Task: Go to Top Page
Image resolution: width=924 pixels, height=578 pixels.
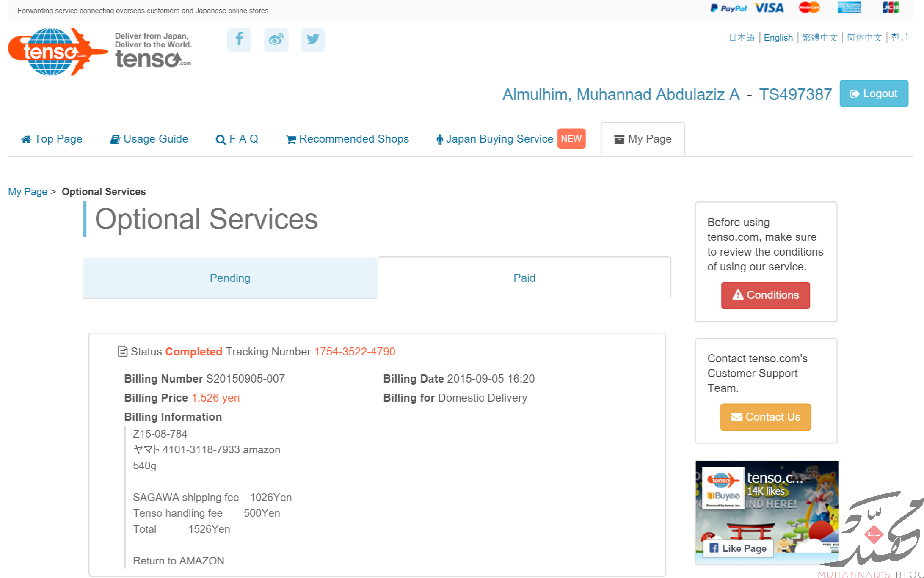Action: tap(52, 139)
